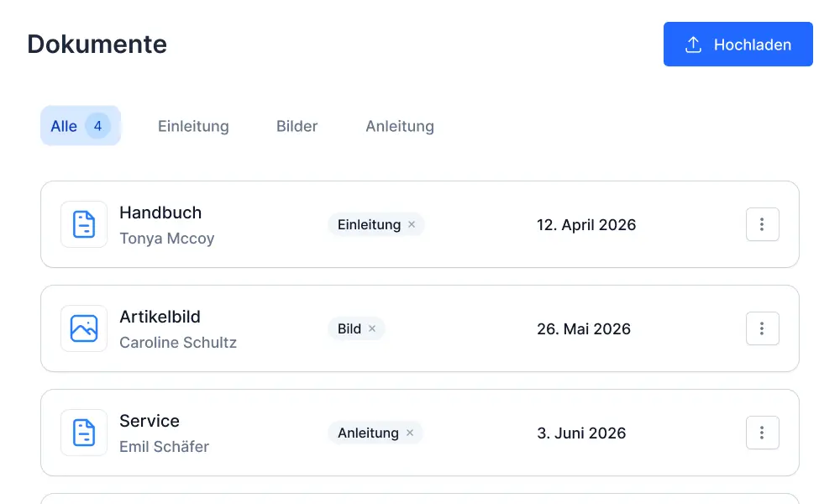
Task: Click the Handbuch document title
Action: pyautogui.click(x=160, y=213)
